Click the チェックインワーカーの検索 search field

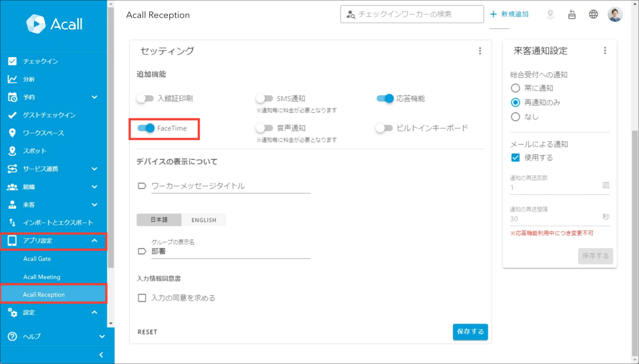[412, 14]
